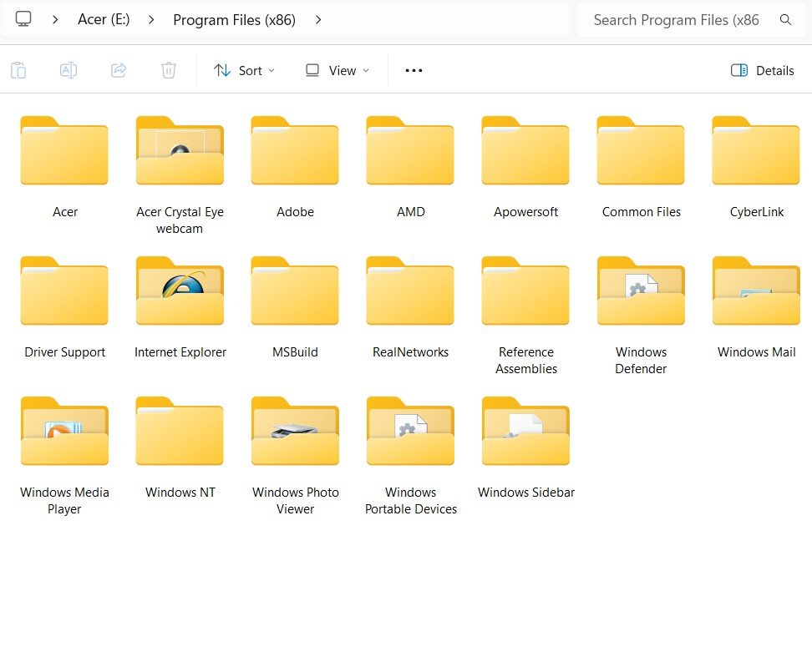This screenshot has height=657, width=812.
Task: Click the Rename icon in toolbar
Action: coord(69,70)
